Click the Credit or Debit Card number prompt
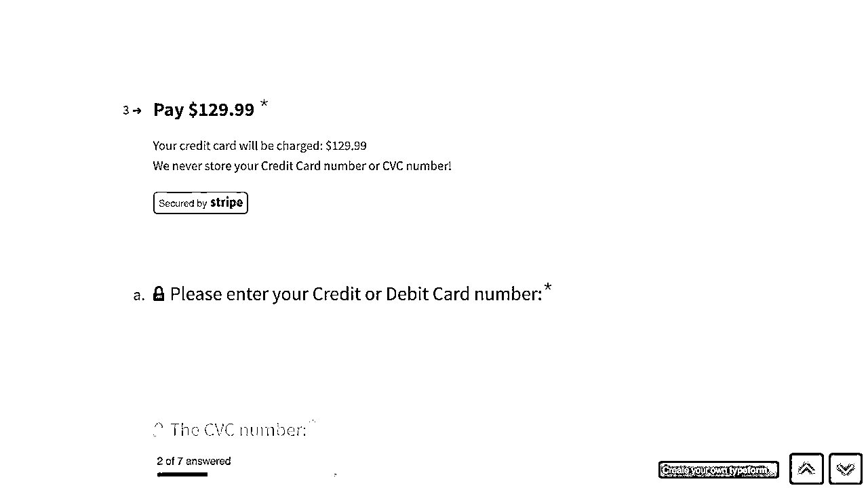 [356, 294]
